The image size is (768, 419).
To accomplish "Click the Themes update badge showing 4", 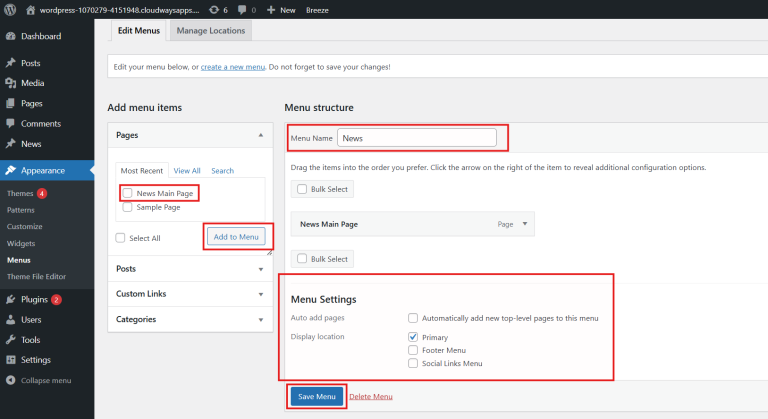I will (x=42, y=193).
